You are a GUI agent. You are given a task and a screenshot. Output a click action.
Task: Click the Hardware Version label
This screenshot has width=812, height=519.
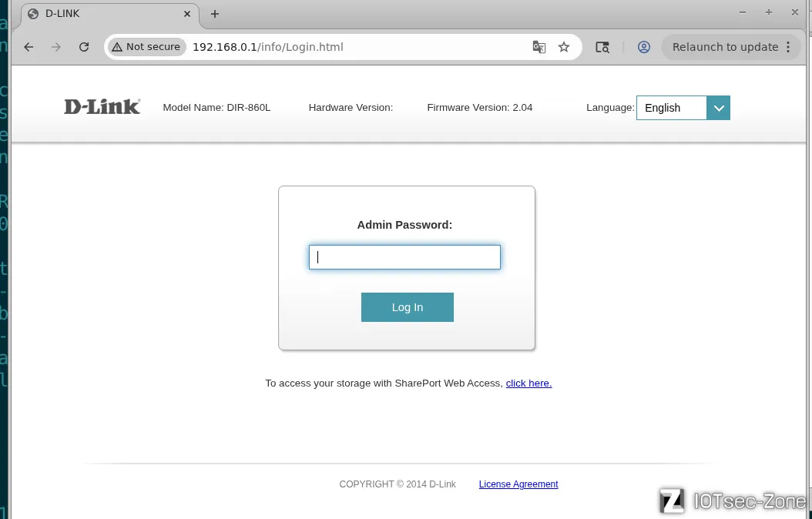tap(351, 108)
